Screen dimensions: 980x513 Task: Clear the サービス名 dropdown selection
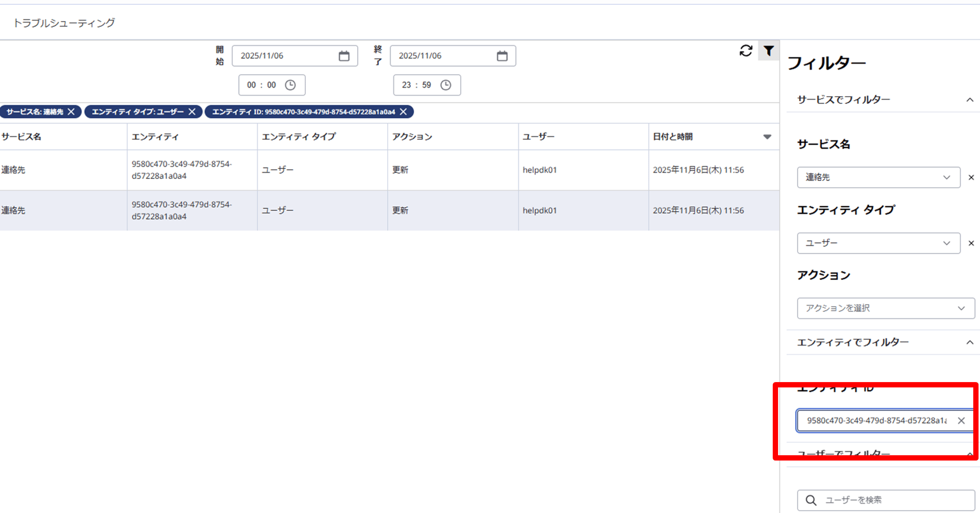[971, 178]
